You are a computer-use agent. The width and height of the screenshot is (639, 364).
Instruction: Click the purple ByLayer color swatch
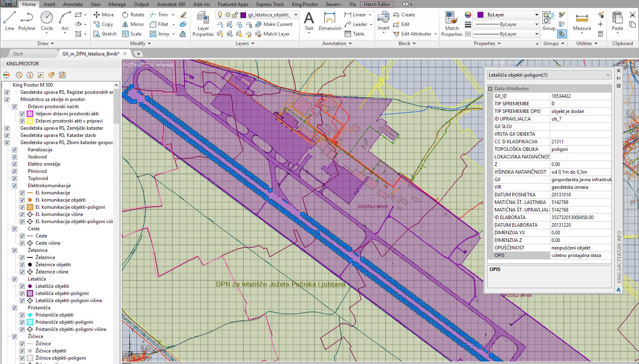click(x=480, y=15)
